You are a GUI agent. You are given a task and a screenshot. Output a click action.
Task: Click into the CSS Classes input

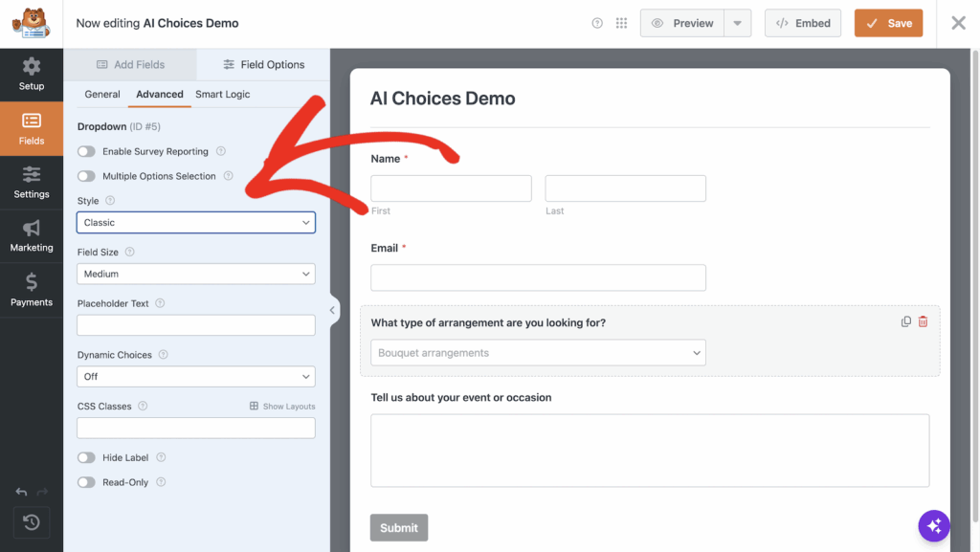(196, 428)
